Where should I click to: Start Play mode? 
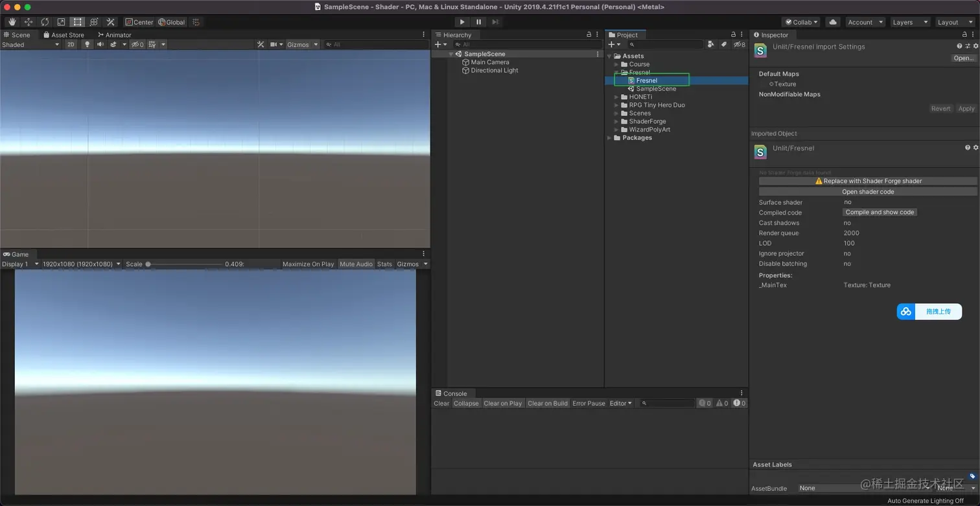pos(462,22)
